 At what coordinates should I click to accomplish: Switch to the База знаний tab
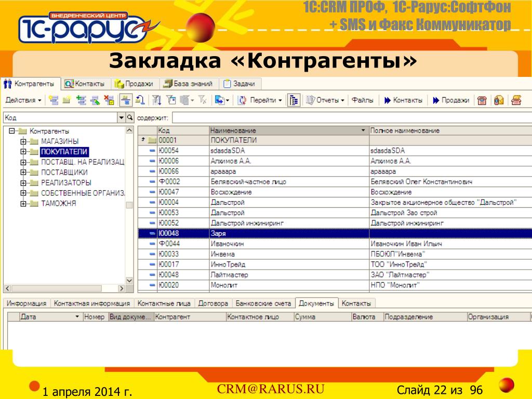[x=189, y=84]
